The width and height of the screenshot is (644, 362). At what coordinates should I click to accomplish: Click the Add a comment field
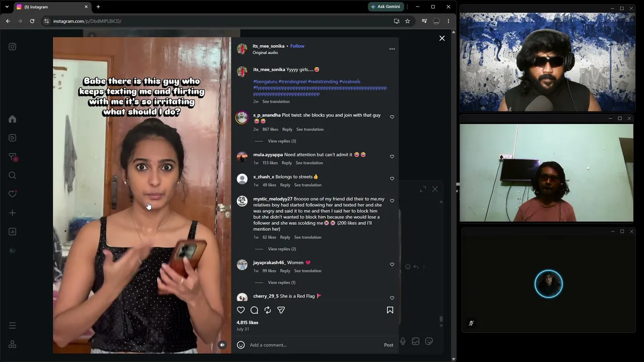pyautogui.click(x=314, y=345)
